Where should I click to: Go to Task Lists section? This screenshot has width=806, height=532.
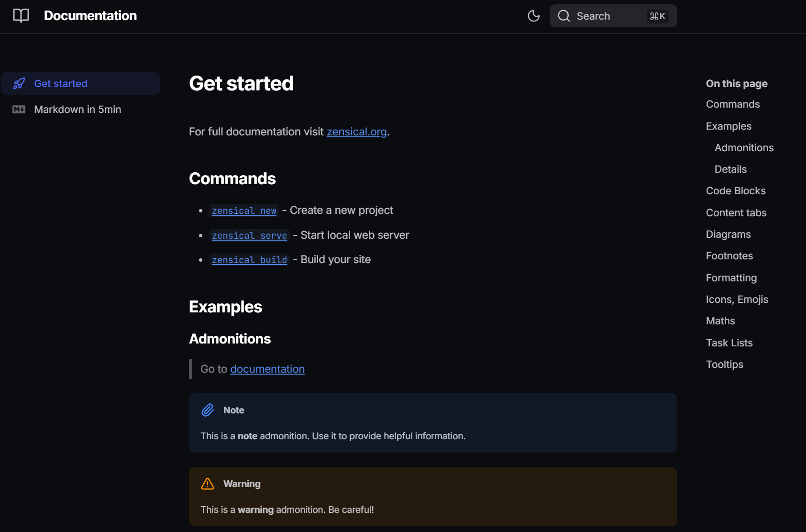[729, 343]
